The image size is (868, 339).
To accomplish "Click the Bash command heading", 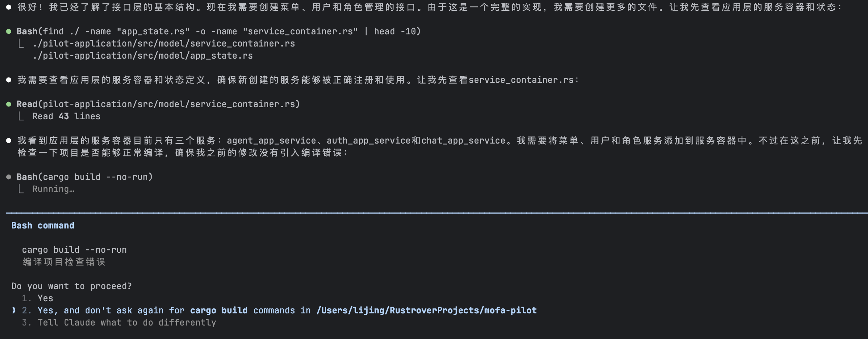I will tap(43, 225).
